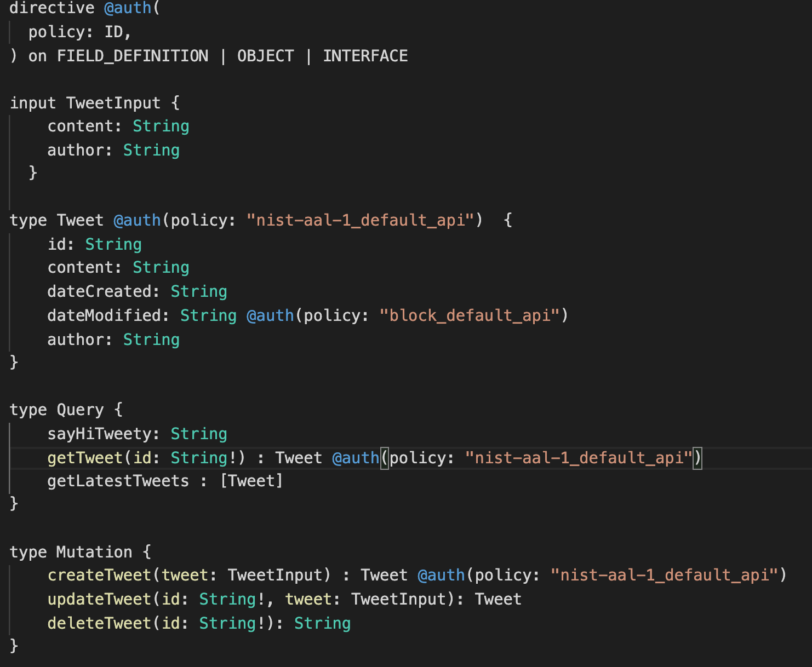Click the word 'directive' on the first line
Viewport: 812px width, 667px height.
tap(52, 8)
